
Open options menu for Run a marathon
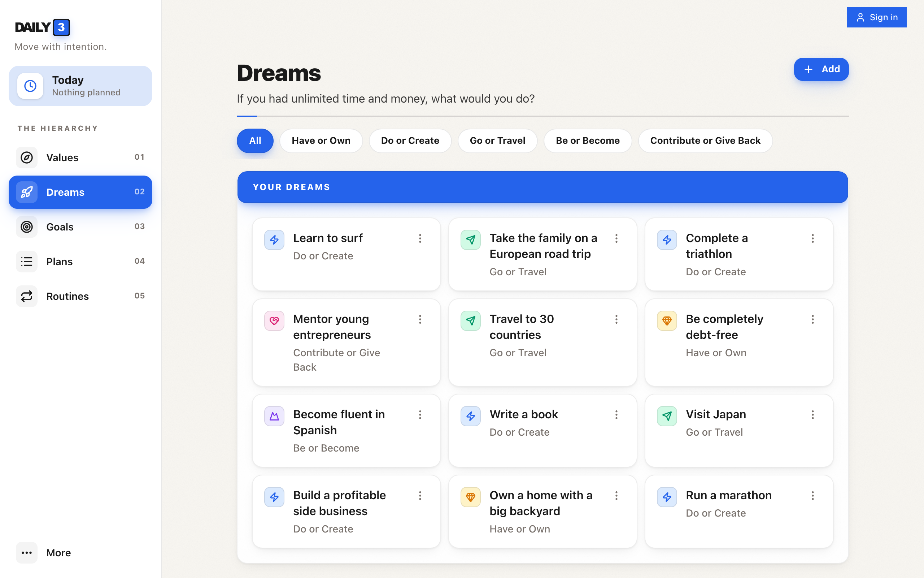[x=812, y=496]
